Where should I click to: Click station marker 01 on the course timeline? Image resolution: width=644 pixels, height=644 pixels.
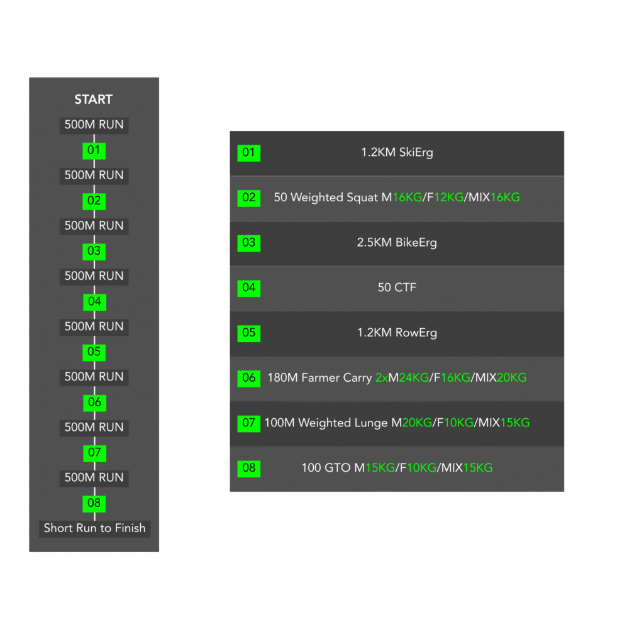pyautogui.click(x=94, y=150)
